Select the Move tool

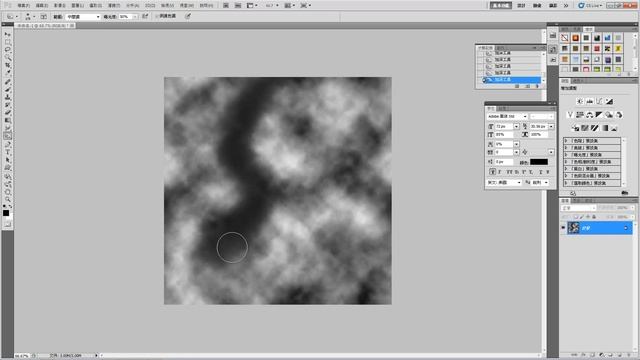pos(8,34)
